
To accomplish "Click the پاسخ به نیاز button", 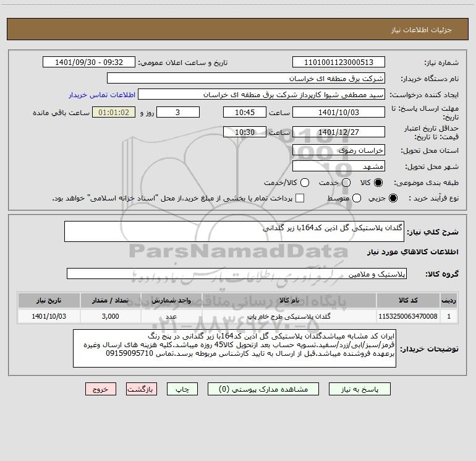I will [360, 389].
